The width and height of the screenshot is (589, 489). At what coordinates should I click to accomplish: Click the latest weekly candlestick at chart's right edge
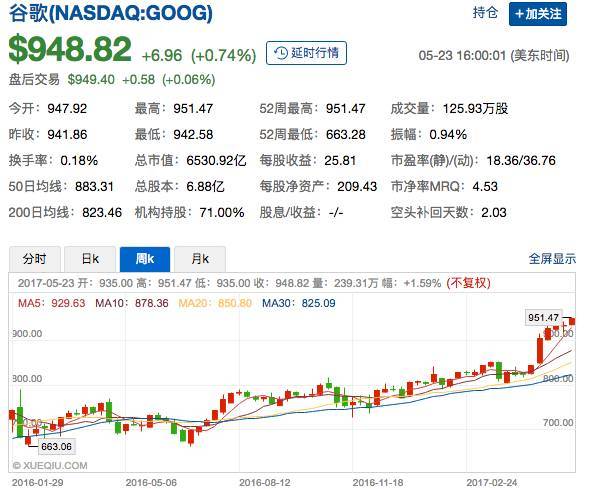pos(572,321)
